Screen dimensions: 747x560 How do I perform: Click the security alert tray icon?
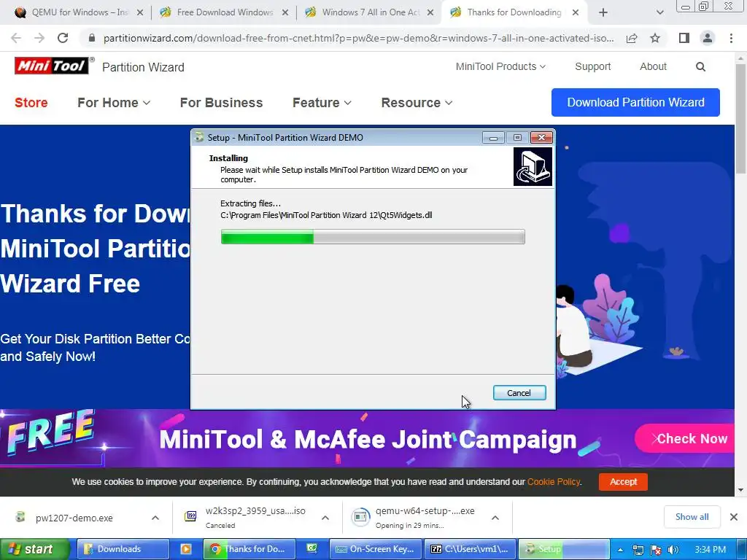656,550
